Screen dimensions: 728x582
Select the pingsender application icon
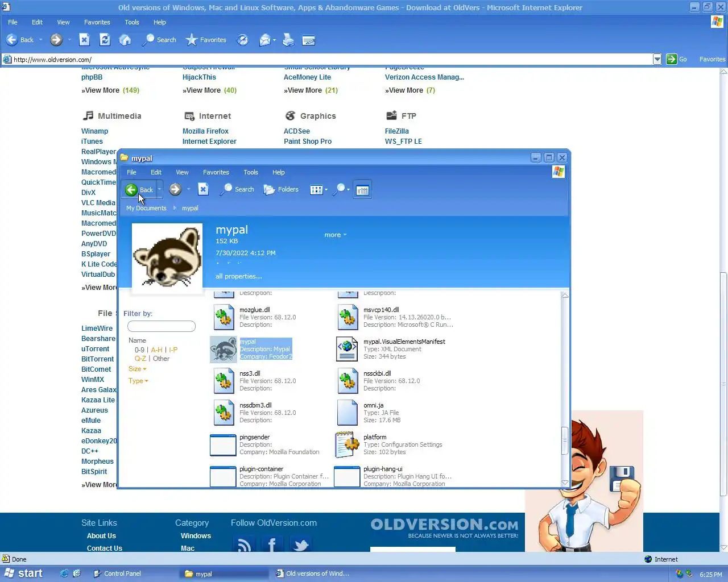223,445
